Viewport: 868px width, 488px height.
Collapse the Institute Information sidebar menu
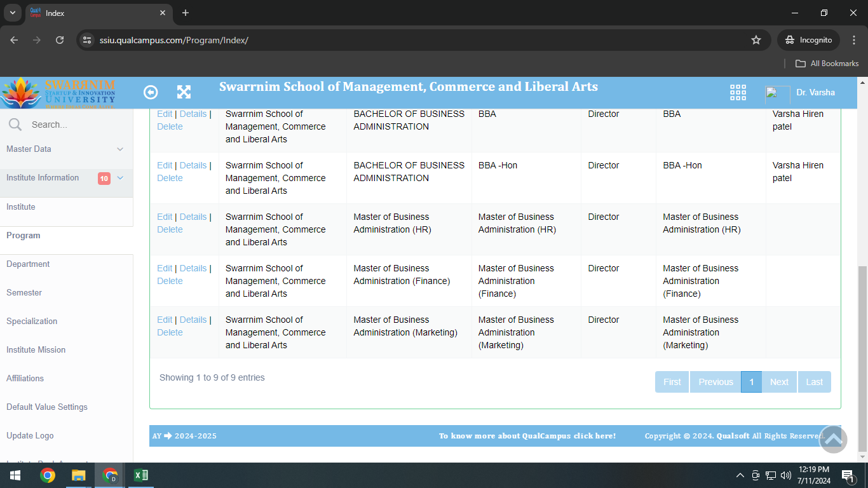67,178
